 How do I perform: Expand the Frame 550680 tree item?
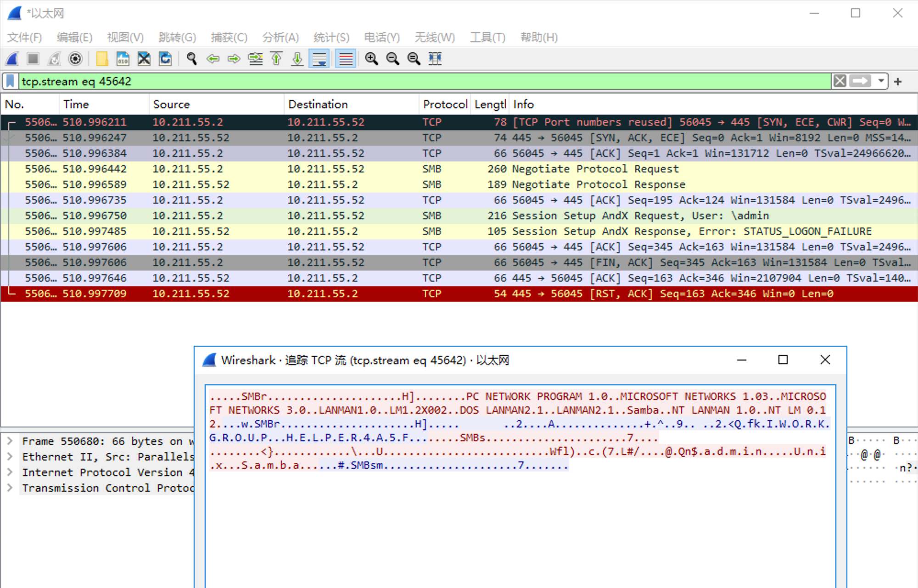tap(10, 441)
